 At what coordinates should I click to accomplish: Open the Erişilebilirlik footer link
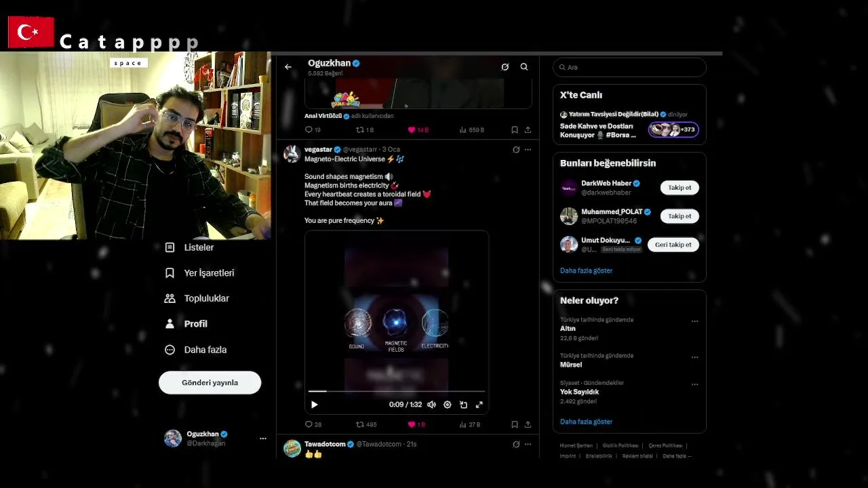599,456
